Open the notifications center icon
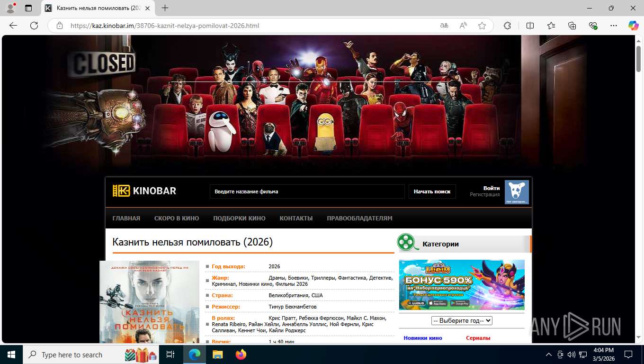This screenshot has height=364, width=644. click(628, 355)
